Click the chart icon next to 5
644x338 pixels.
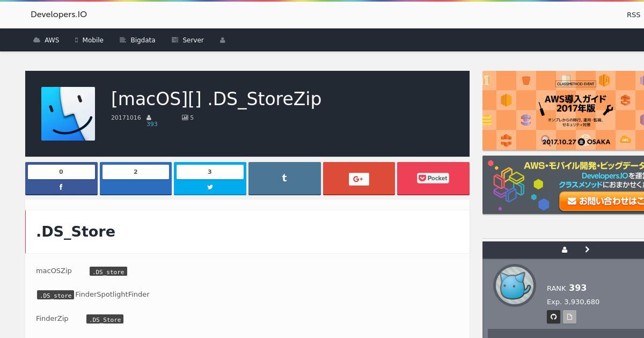[185, 117]
